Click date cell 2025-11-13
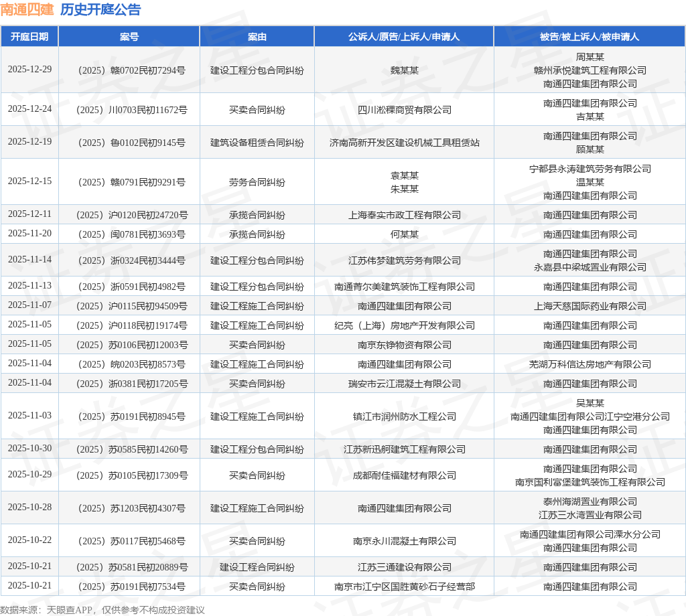The image size is (686, 616). (x=29, y=286)
